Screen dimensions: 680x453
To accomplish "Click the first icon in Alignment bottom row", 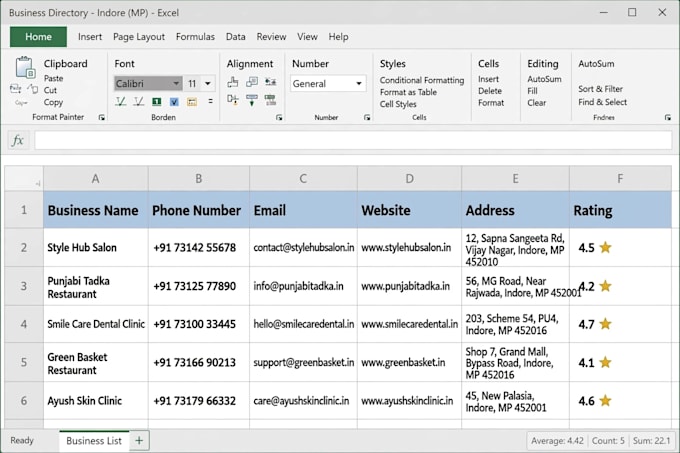I will tap(233, 100).
